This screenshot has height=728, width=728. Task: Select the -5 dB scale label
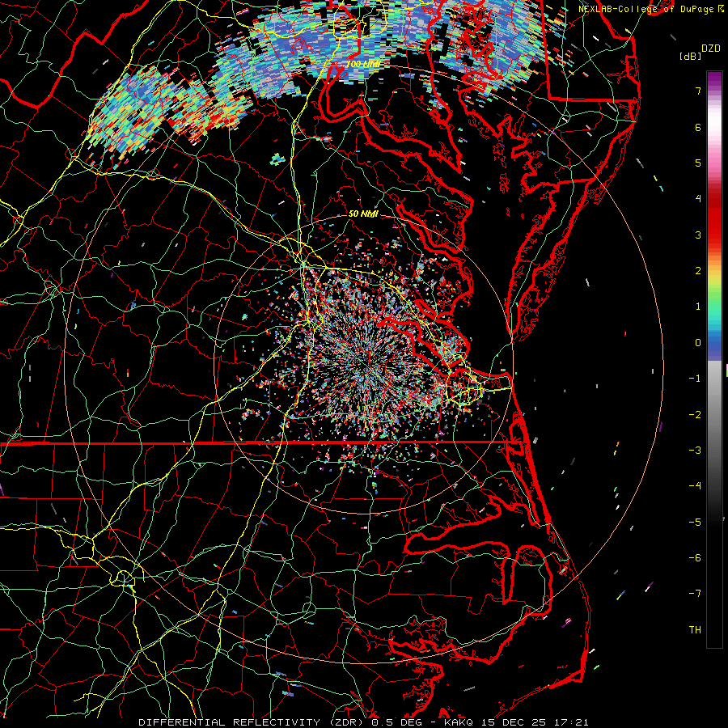click(695, 523)
